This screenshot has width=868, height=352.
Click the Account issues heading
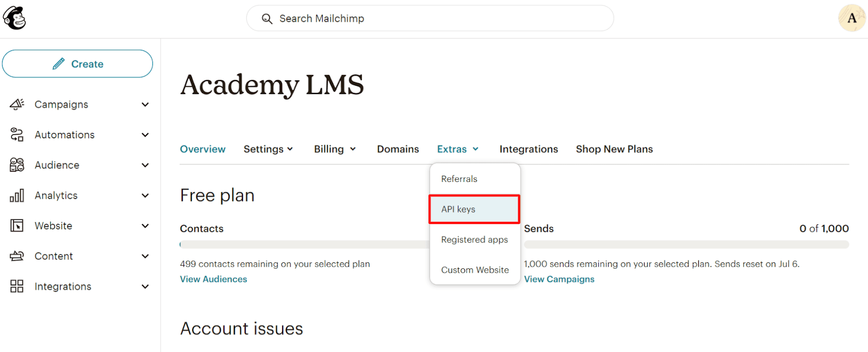tap(242, 329)
